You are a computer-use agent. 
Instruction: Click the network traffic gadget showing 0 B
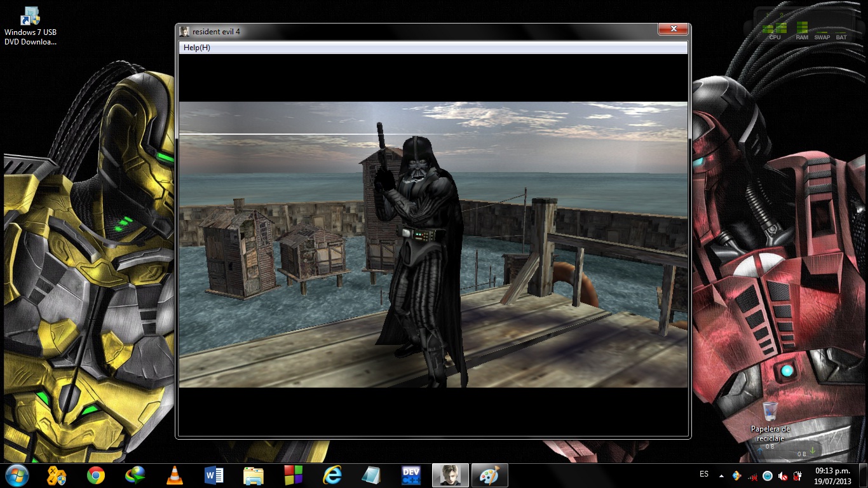(x=786, y=451)
